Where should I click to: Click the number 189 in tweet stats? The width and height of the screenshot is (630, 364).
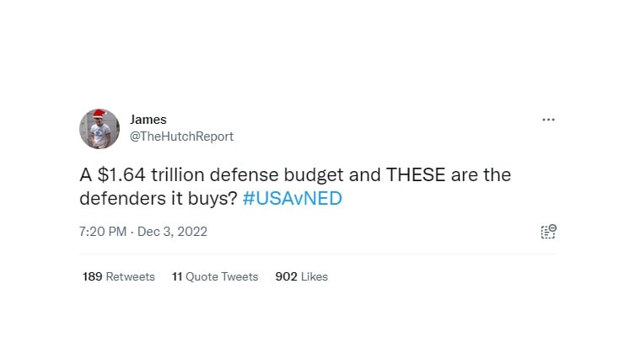point(92,276)
